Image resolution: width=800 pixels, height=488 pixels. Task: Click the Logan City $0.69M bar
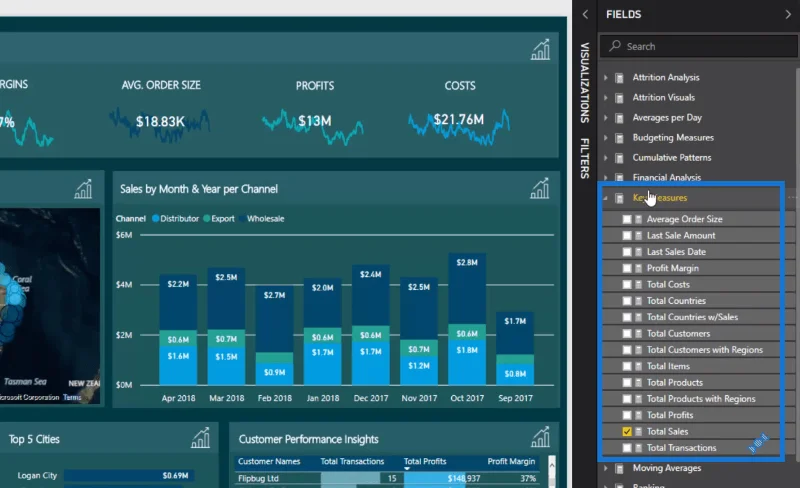click(127, 475)
